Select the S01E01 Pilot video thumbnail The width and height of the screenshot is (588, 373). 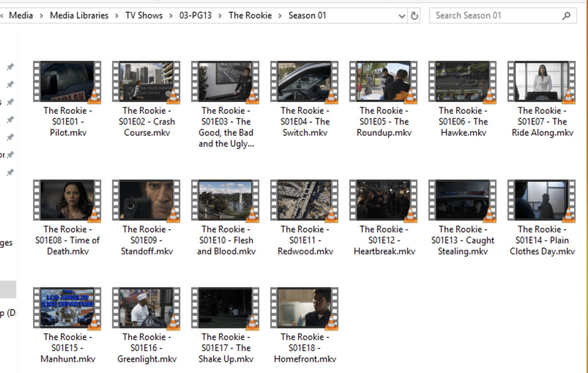pyautogui.click(x=67, y=81)
